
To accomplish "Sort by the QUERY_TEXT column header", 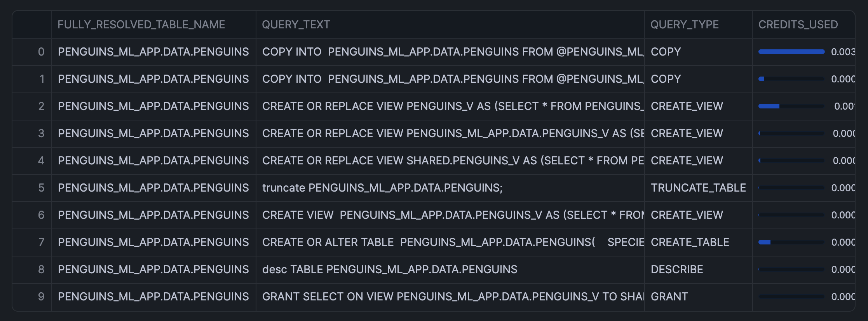I will pos(296,24).
